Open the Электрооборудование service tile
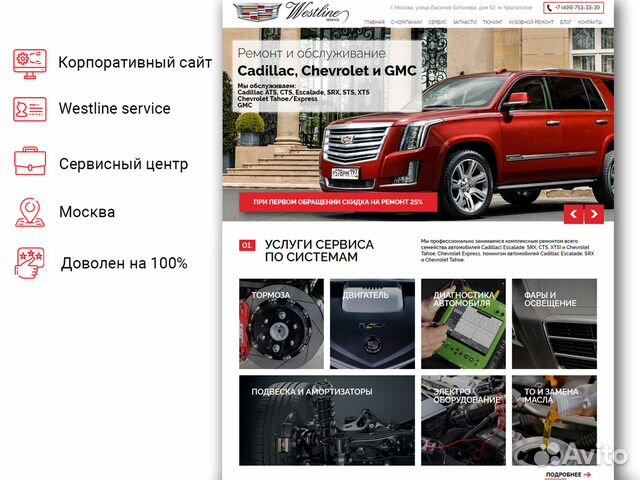The image size is (640, 480). (x=463, y=420)
